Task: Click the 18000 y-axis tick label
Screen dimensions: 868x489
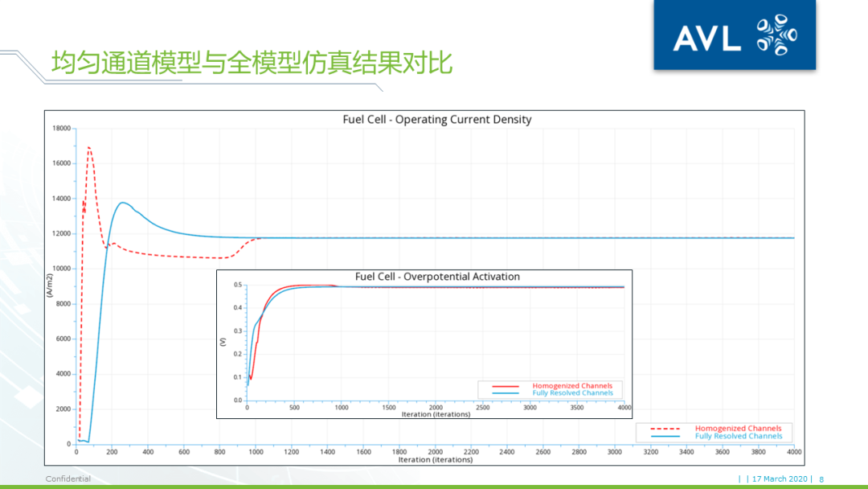Action: point(61,128)
